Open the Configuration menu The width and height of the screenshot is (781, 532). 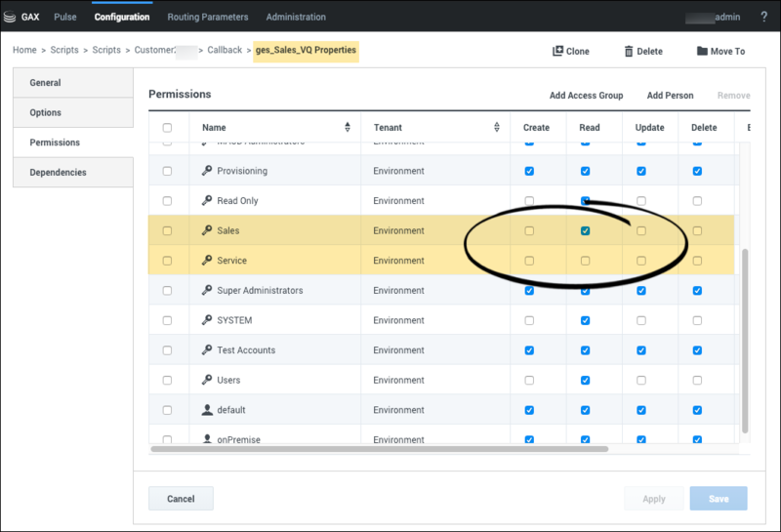(122, 17)
